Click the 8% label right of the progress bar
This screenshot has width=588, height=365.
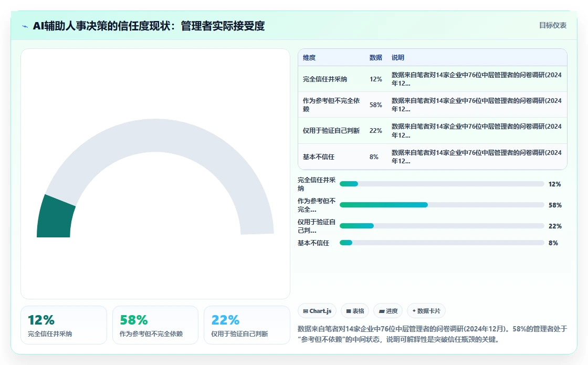point(553,243)
